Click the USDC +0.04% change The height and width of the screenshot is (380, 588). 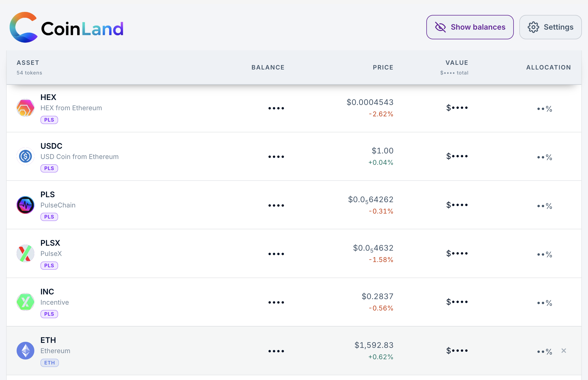click(381, 163)
